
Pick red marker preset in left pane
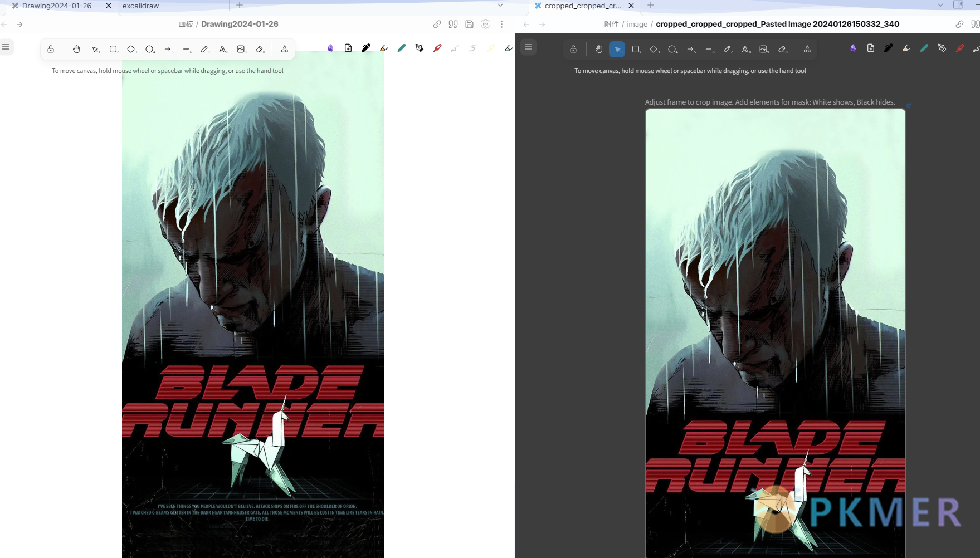tap(437, 48)
